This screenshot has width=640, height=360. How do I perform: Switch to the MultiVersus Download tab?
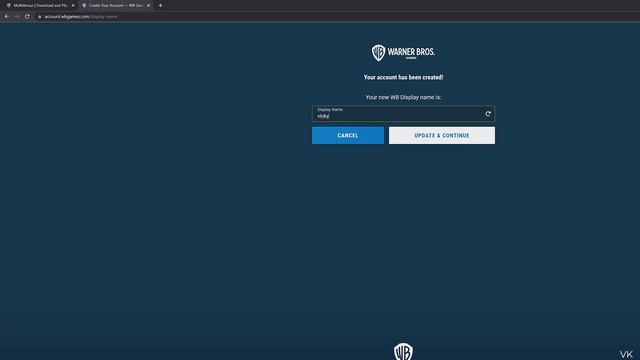tap(40, 5)
